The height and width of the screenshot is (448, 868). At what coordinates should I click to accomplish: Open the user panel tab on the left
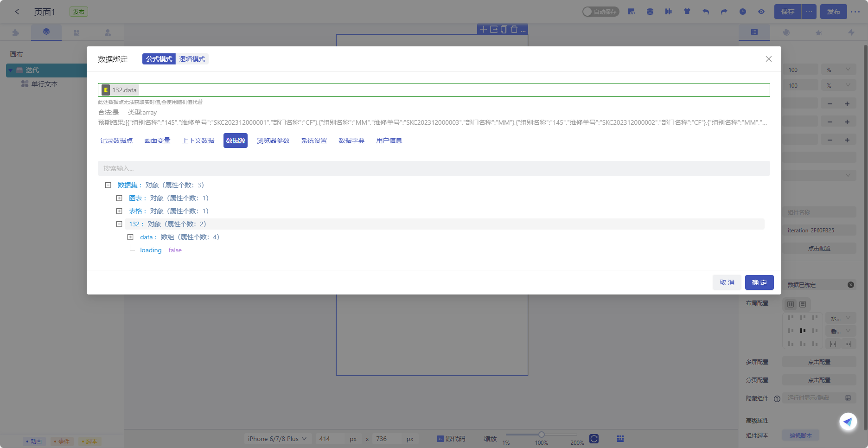pyautogui.click(x=108, y=32)
